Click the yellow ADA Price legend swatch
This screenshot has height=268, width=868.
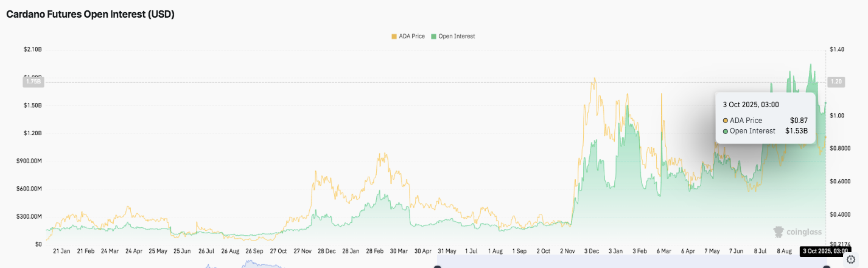click(394, 37)
